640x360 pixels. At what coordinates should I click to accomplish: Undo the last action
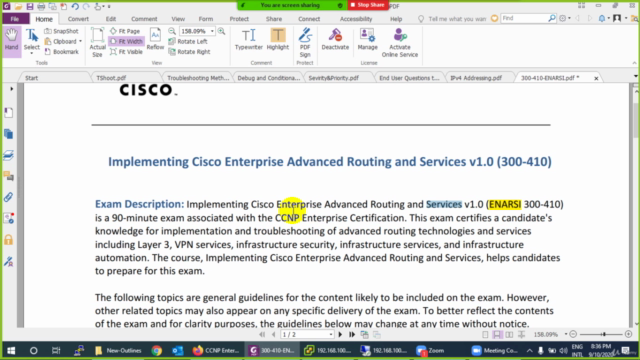click(75, 6)
